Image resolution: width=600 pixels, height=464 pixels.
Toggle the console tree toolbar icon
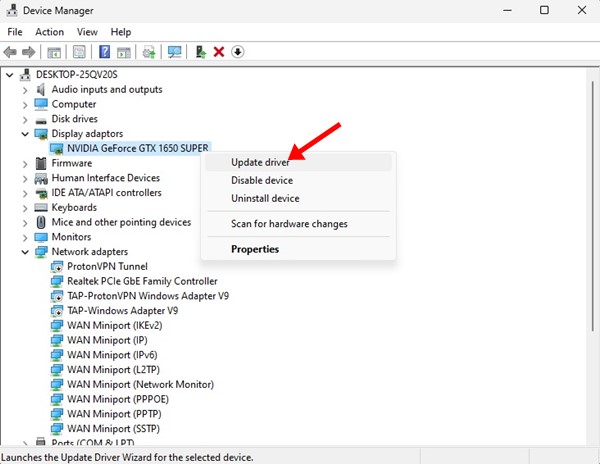click(x=55, y=52)
